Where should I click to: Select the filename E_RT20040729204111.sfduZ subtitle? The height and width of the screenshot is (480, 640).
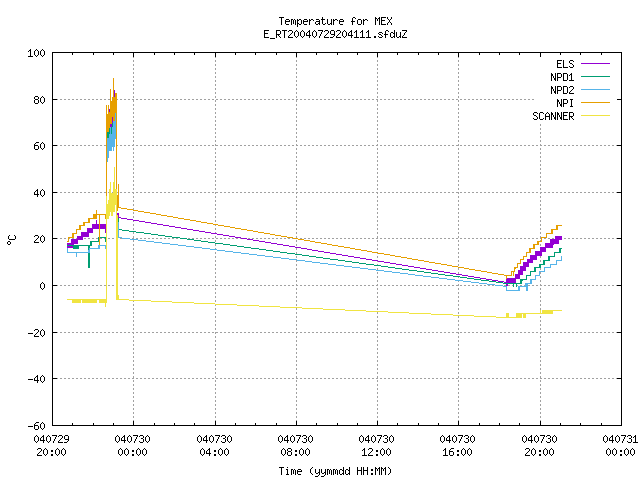point(335,34)
